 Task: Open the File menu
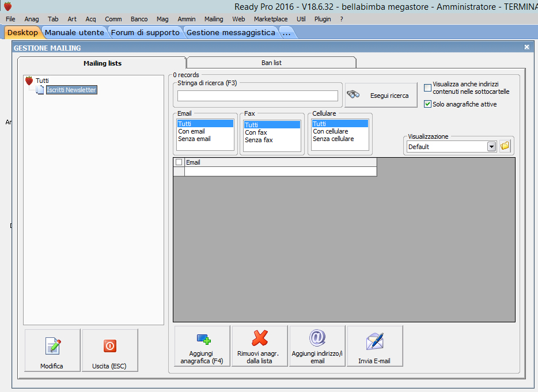click(x=10, y=19)
